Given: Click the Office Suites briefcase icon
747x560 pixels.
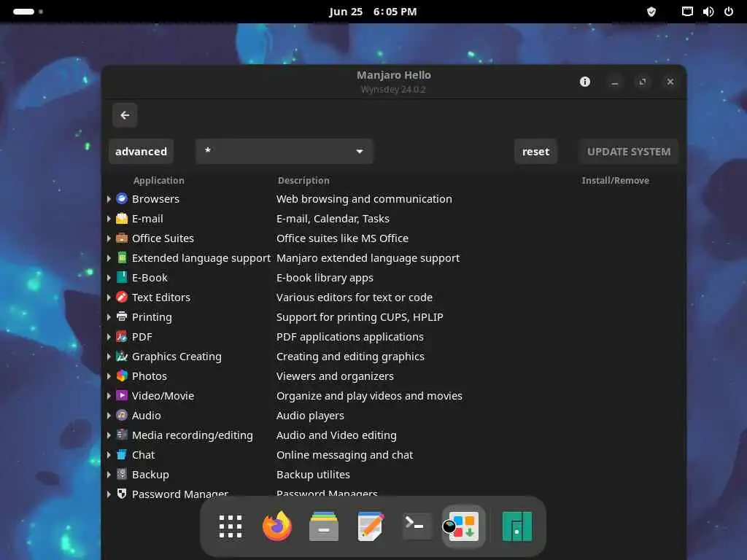Looking at the screenshot, I should [x=122, y=238].
